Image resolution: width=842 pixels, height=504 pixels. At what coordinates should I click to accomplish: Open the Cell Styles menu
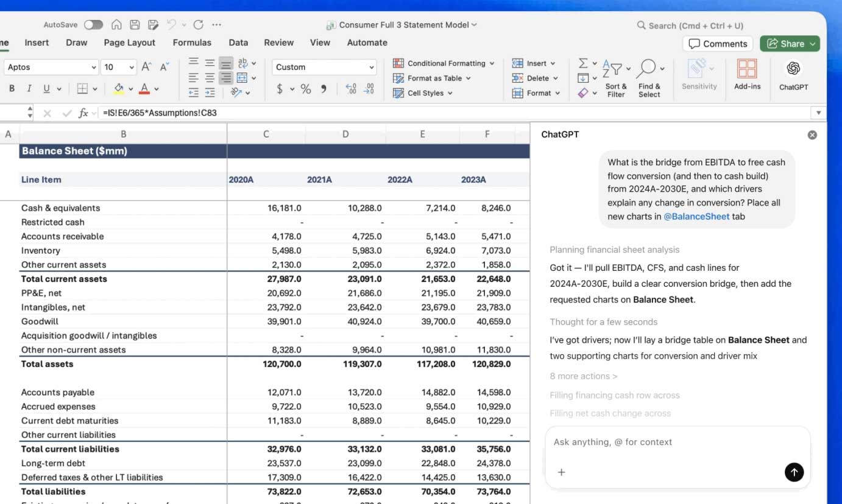(x=422, y=93)
